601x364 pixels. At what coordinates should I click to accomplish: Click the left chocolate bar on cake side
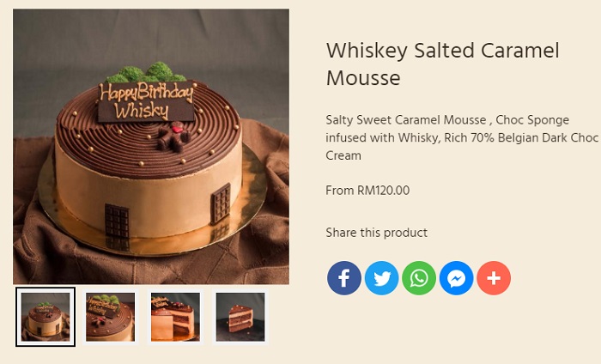[117, 221]
